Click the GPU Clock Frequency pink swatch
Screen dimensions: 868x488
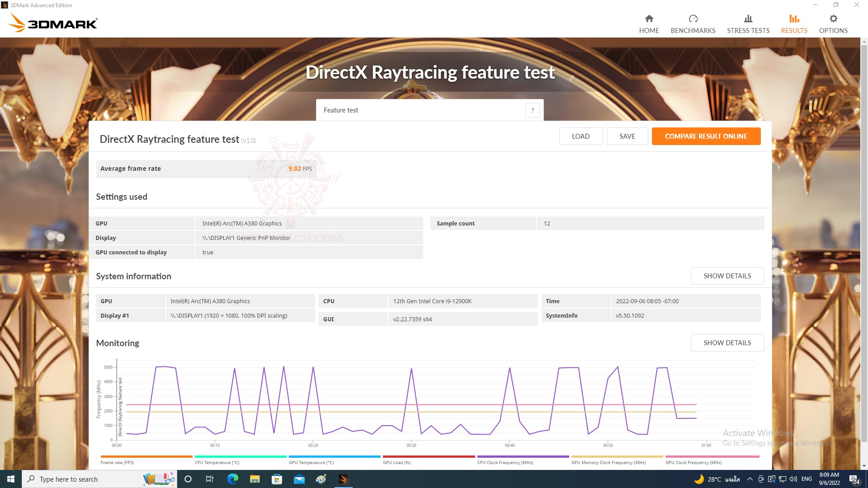click(712, 456)
